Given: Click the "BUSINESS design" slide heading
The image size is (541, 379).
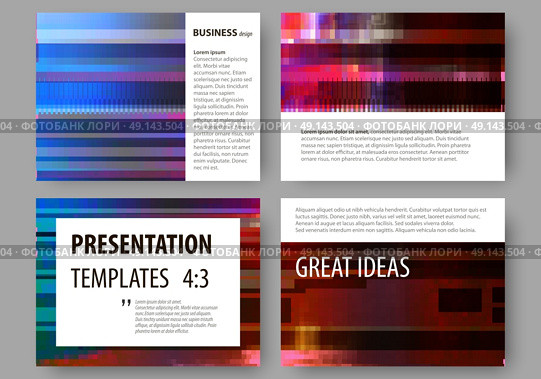Looking at the screenshot, I should tap(223, 33).
